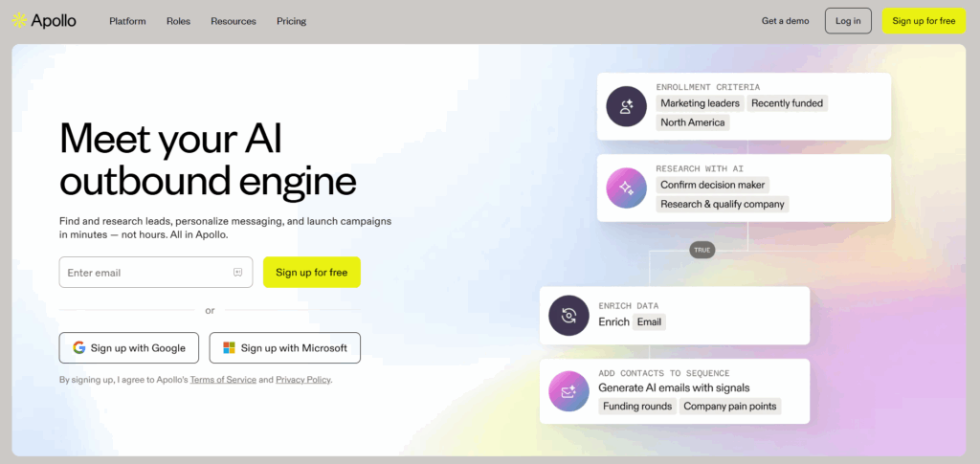This screenshot has height=464, width=980.
Task: Select the Research & qualify company tag
Action: click(x=723, y=204)
